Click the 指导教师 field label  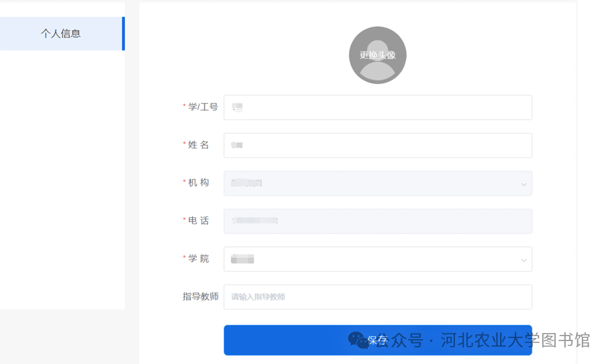tap(201, 297)
